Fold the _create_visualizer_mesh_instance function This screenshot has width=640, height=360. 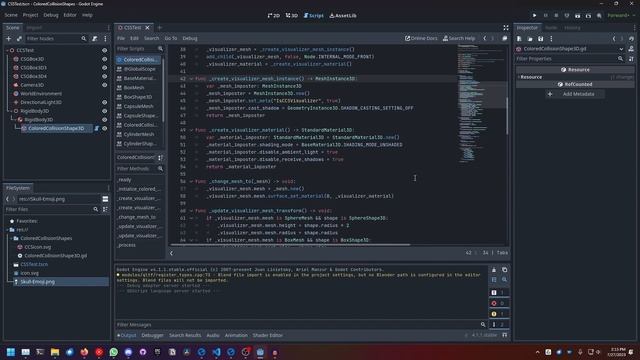pyautogui.click(x=191, y=78)
